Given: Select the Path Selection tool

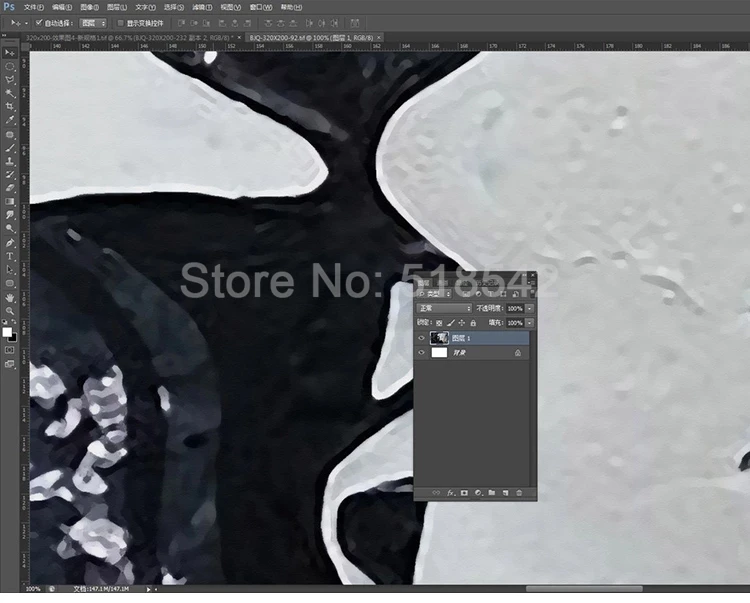Looking at the screenshot, I should pos(10,270).
